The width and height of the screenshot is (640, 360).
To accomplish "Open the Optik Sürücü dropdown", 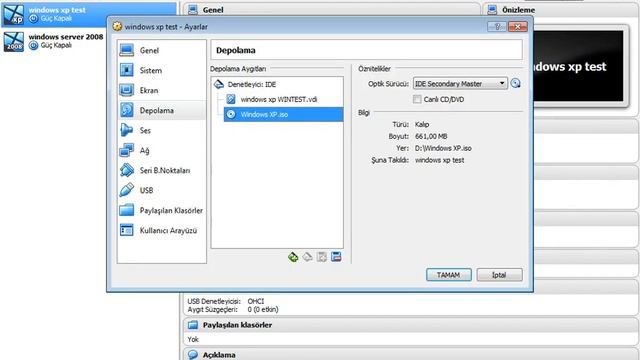I will coord(460,84).
